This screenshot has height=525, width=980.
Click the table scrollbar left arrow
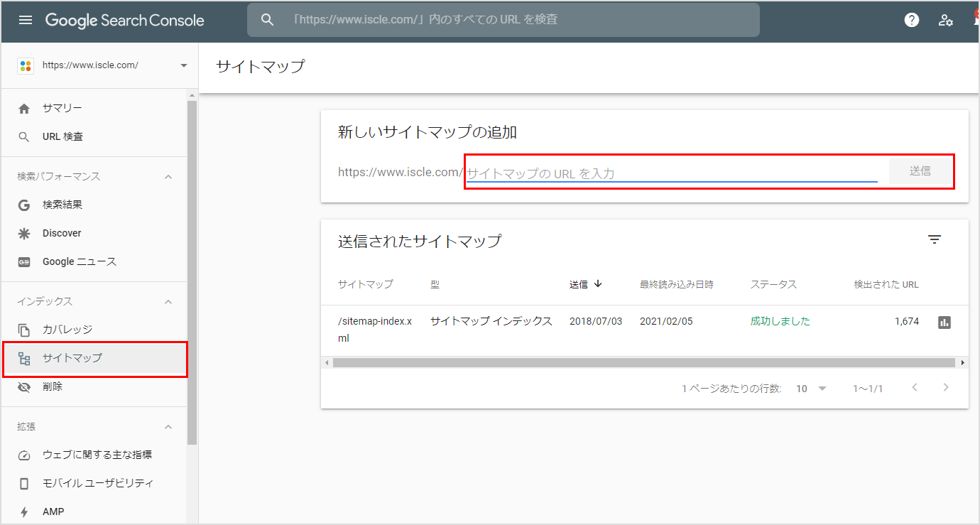(327, 362)
